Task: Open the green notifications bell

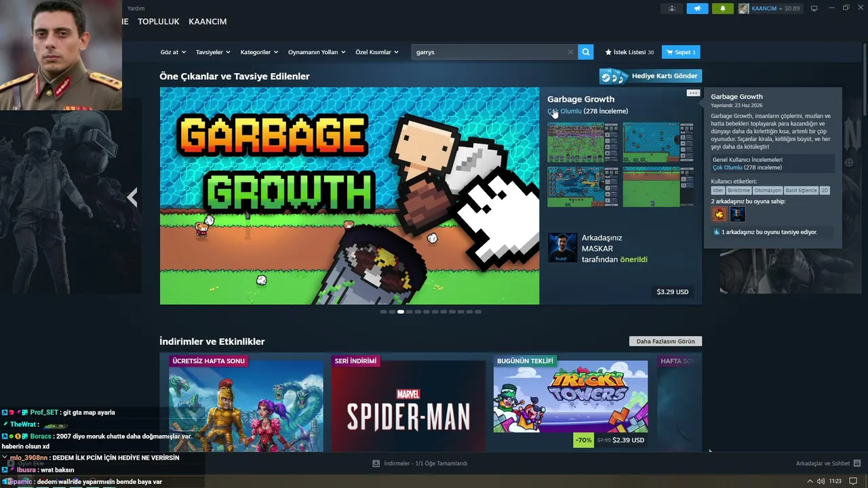Action: click(722, 8)
